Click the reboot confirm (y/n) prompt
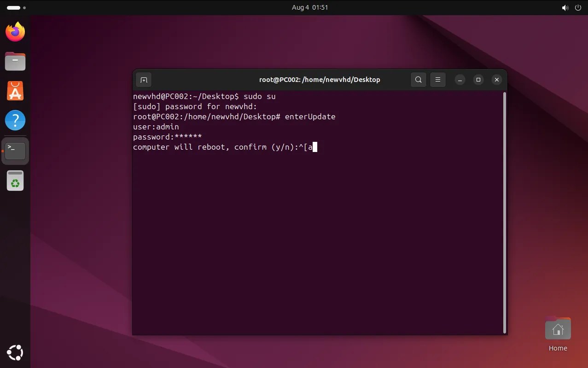The height and width of the screenshot is (368, 588). tap(216, 147)
